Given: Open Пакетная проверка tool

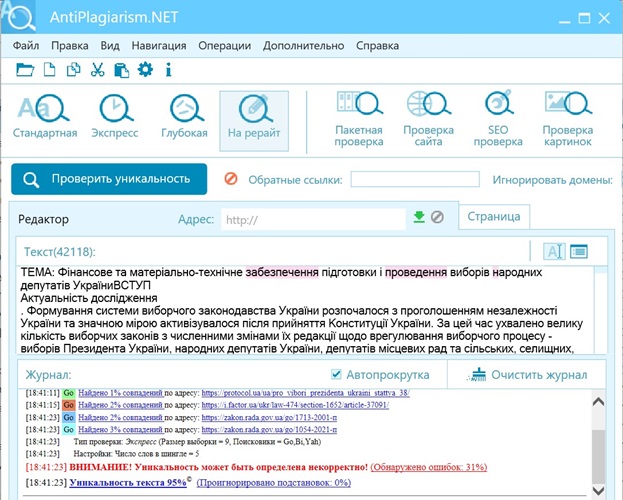Looking at the screenshot, I should [x=359, y=119].
